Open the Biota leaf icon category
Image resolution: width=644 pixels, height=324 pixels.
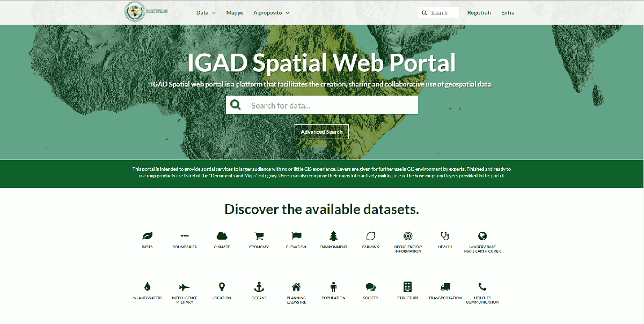147,236
